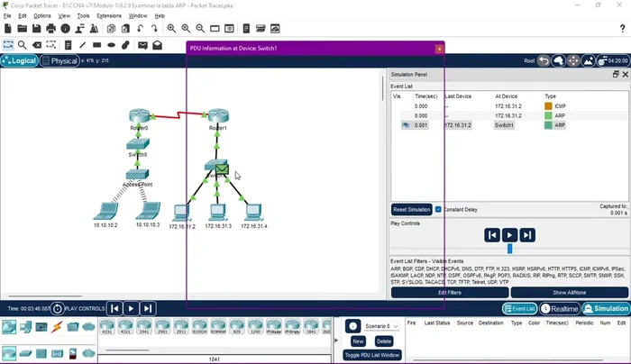Click the ICMP color swatch in Event List
This screenshot has width=631, height=364.
click(x=548, y=106)
